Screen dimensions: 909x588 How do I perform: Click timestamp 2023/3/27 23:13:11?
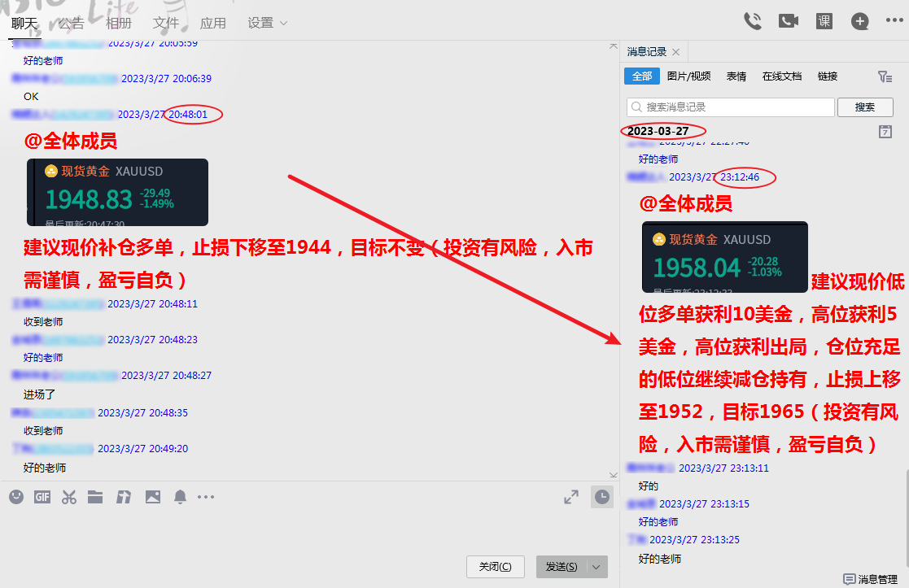point(723,468)
